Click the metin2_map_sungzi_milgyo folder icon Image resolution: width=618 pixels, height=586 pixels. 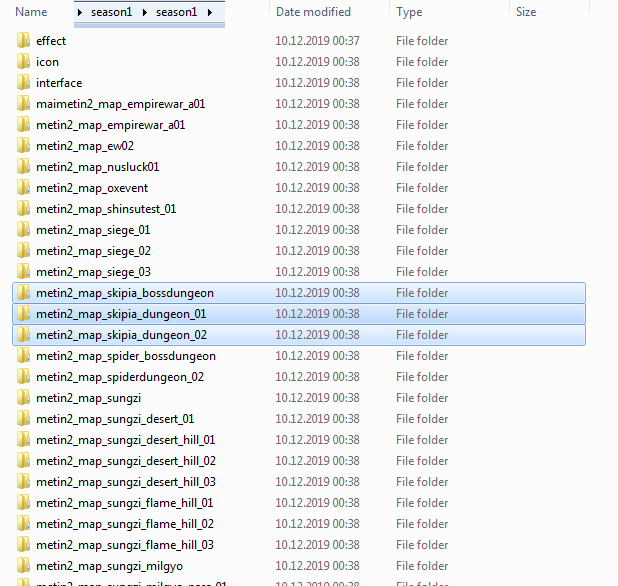coord(23,566)
